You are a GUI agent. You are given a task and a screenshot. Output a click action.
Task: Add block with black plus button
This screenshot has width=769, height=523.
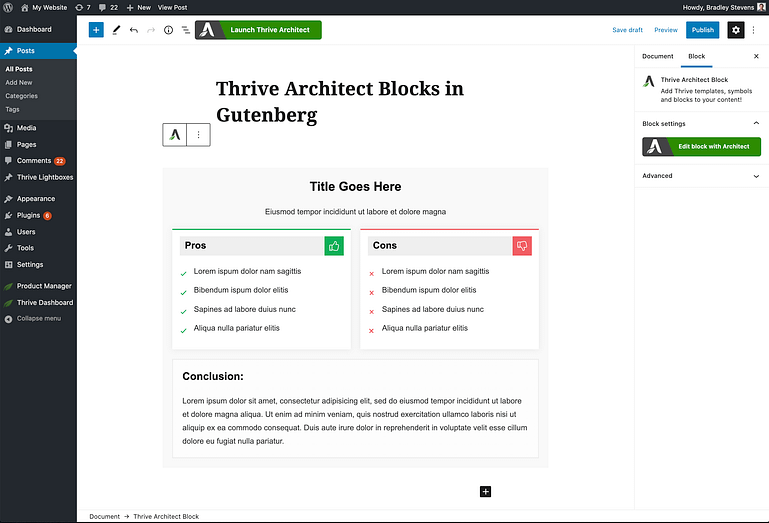point(486,491)
